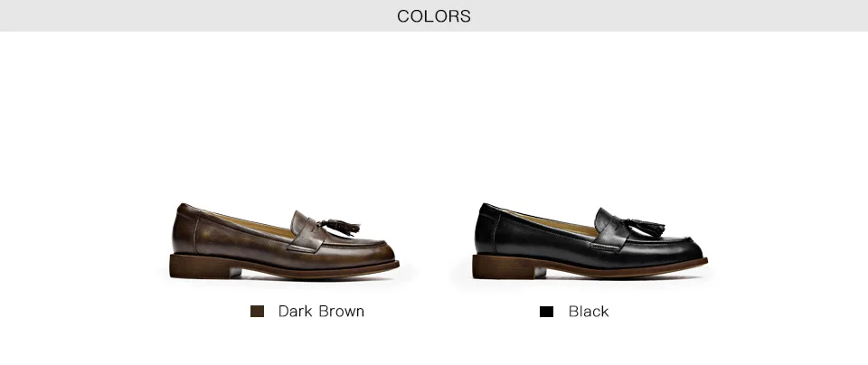
Task: Open the black loafer image
Action: (590, 241)
